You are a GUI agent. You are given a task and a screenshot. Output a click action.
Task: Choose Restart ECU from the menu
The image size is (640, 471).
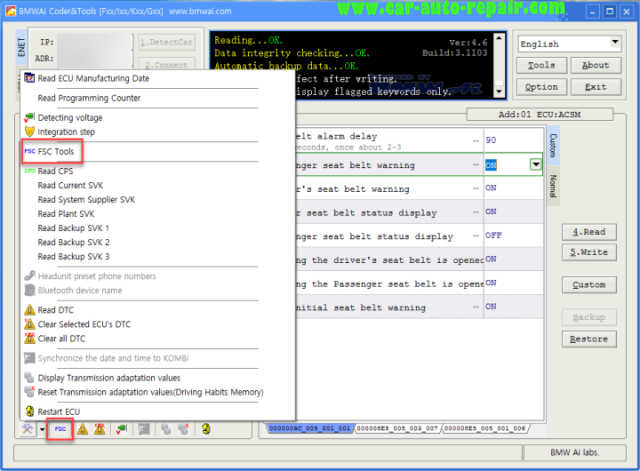(x=59, y=412)
